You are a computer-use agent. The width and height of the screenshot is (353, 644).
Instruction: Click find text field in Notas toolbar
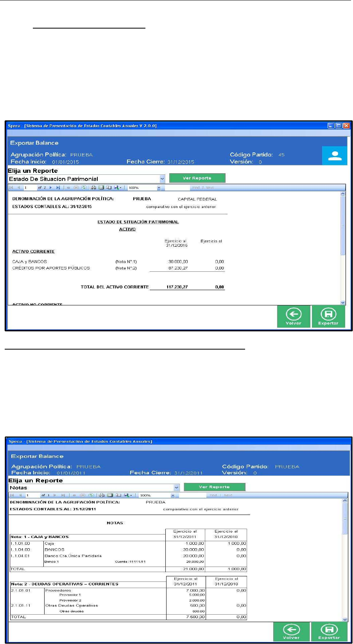[x=192, y=495]
